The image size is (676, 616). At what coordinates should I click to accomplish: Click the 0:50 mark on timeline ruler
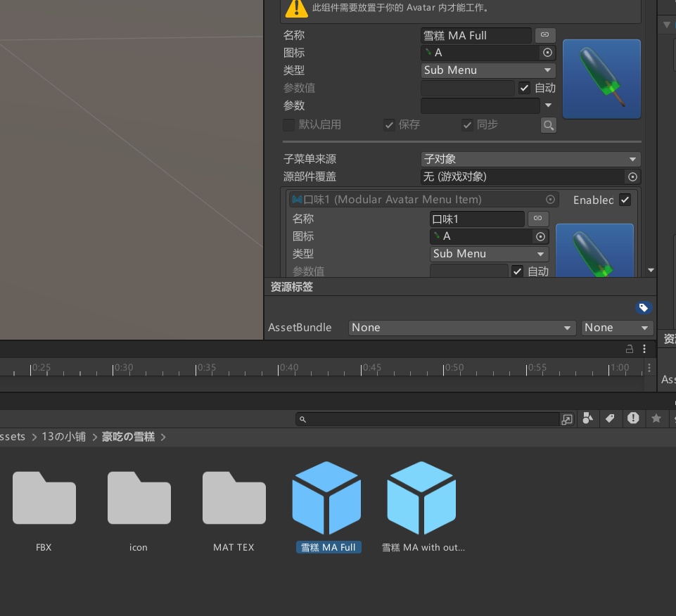454,368
